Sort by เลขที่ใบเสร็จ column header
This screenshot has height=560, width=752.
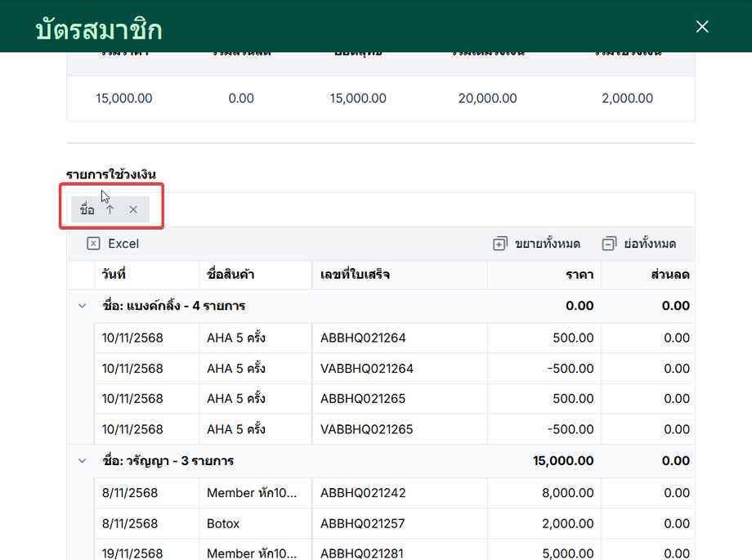point(355,275)
